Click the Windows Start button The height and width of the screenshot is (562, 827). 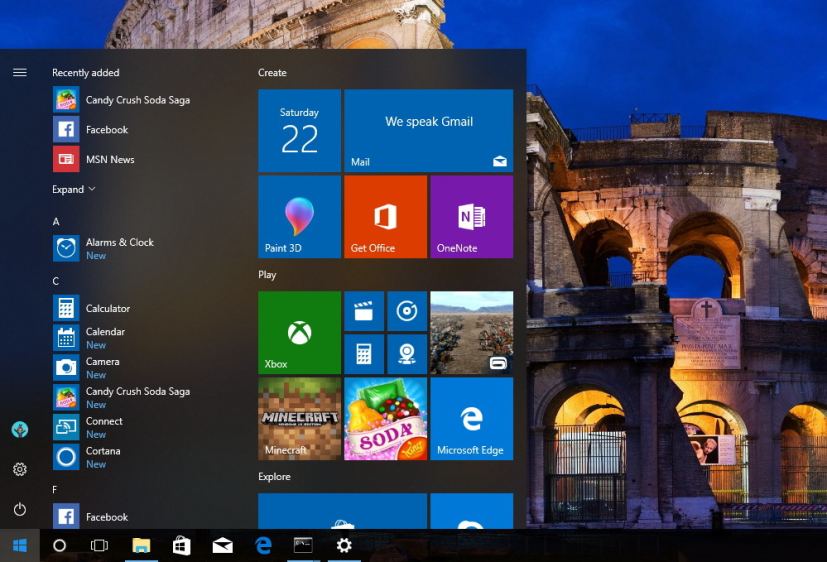[20, 545]
